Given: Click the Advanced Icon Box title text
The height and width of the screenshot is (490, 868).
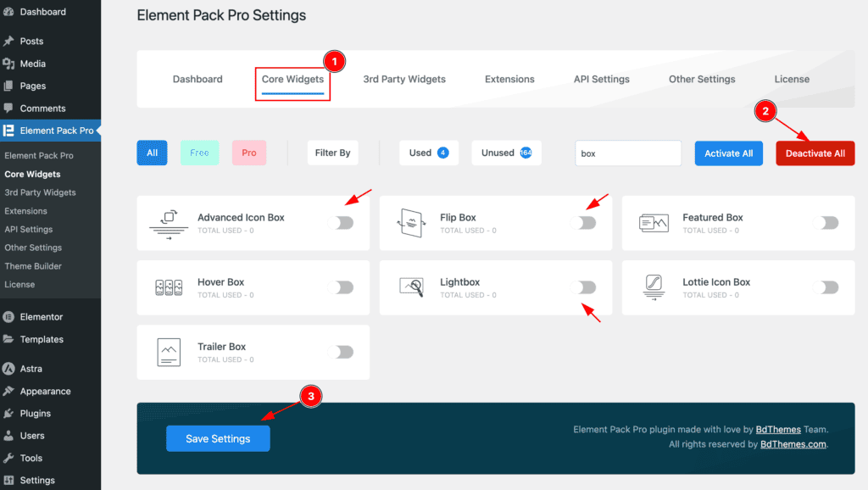Looking at the screenshot, I should (241, 218).
